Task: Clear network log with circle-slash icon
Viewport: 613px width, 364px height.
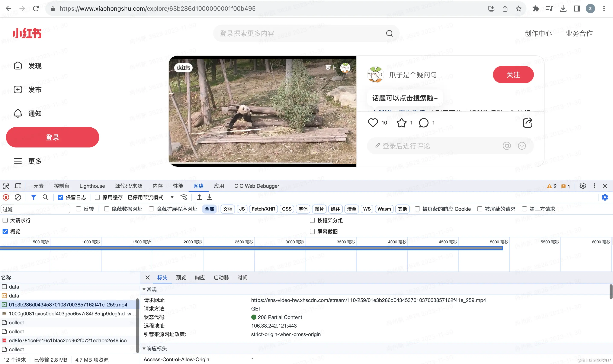Action: [18, 197]
